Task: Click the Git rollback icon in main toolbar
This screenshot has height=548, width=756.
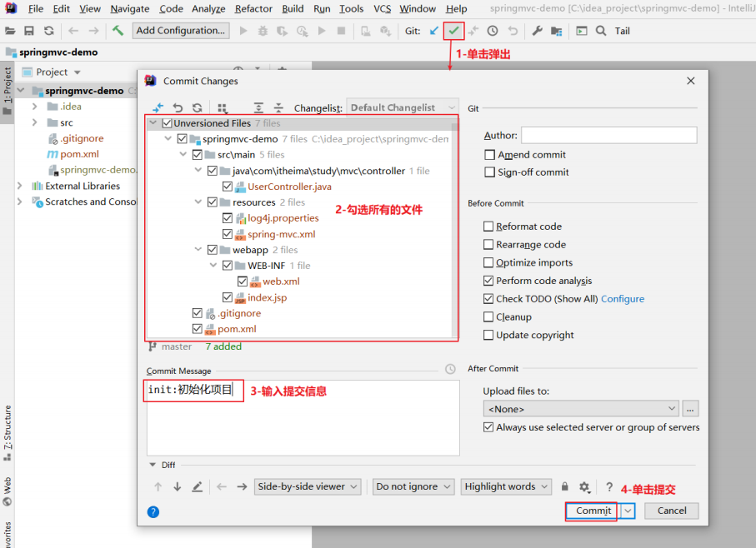Action: click(x=513, y=31)
